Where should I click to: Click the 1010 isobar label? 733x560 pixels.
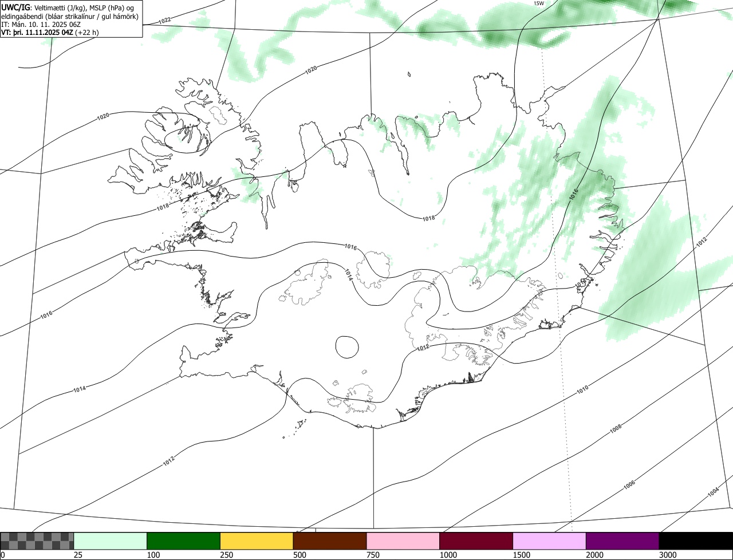[x=582, y=390]
